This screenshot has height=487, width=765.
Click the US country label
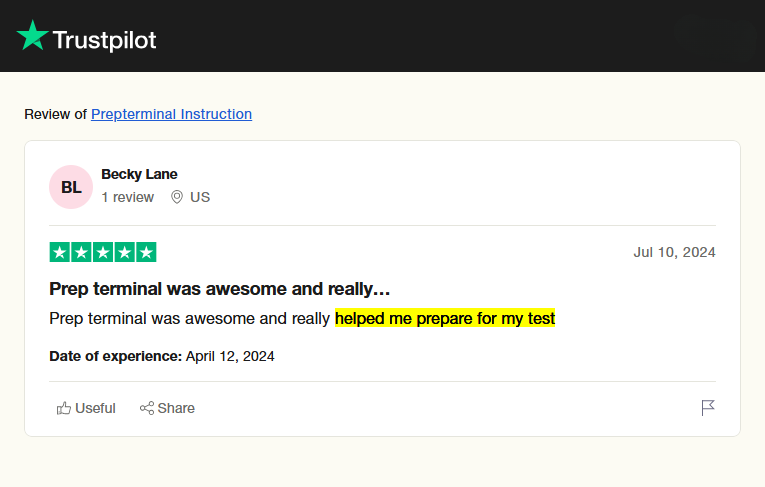tap(200, 197)
